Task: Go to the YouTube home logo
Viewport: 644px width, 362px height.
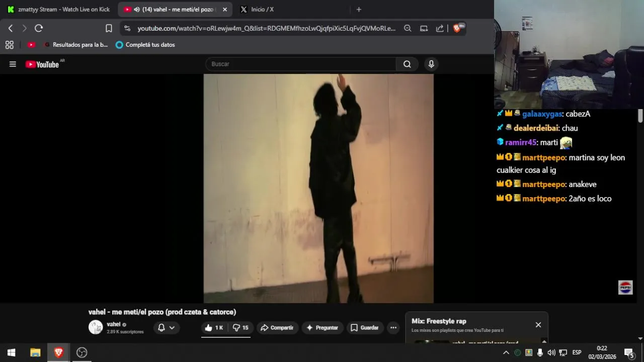Action: pyautogui.click(x=43, y=64)
